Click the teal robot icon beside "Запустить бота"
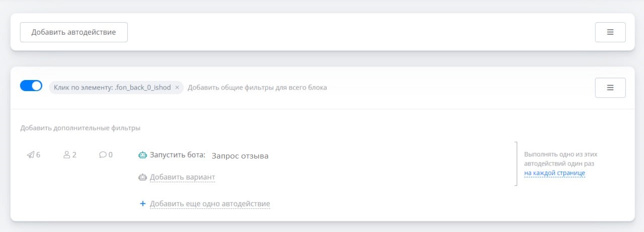The image size is (644, 232). (143, 155)
